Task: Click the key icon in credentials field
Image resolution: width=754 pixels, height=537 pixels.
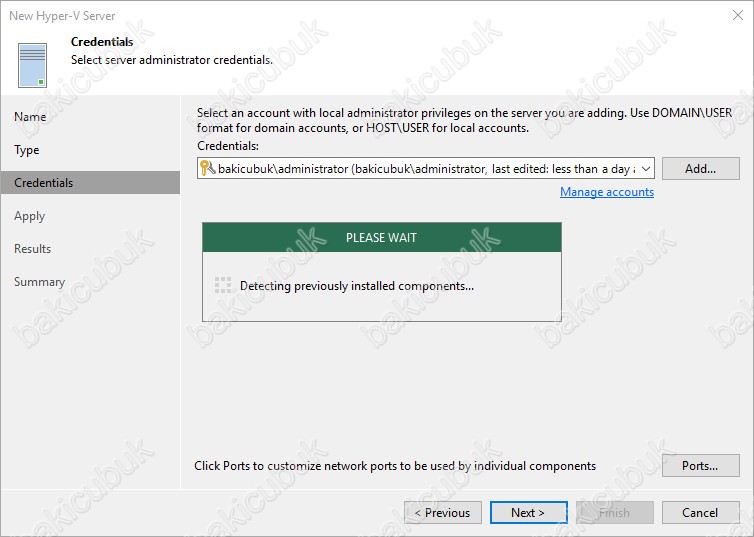Action: 207,168
